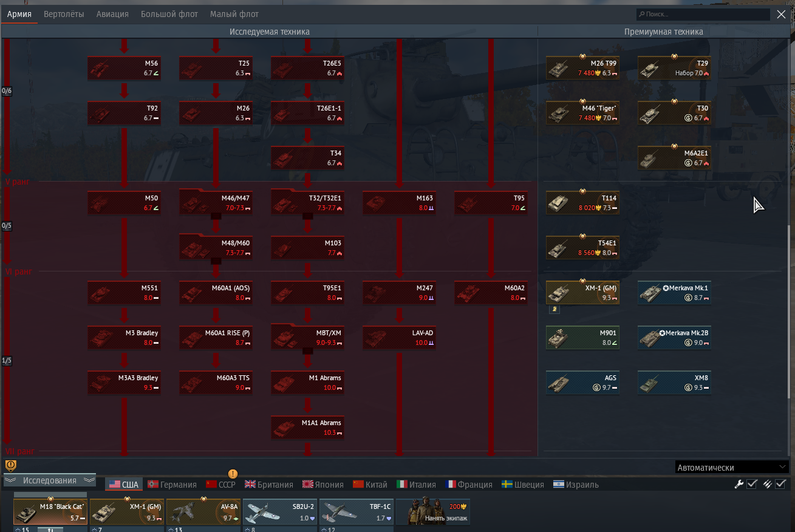Toggle the rockets icon checkbox
The height and width of the screenshot is (532, 795).
coord(780,484)
